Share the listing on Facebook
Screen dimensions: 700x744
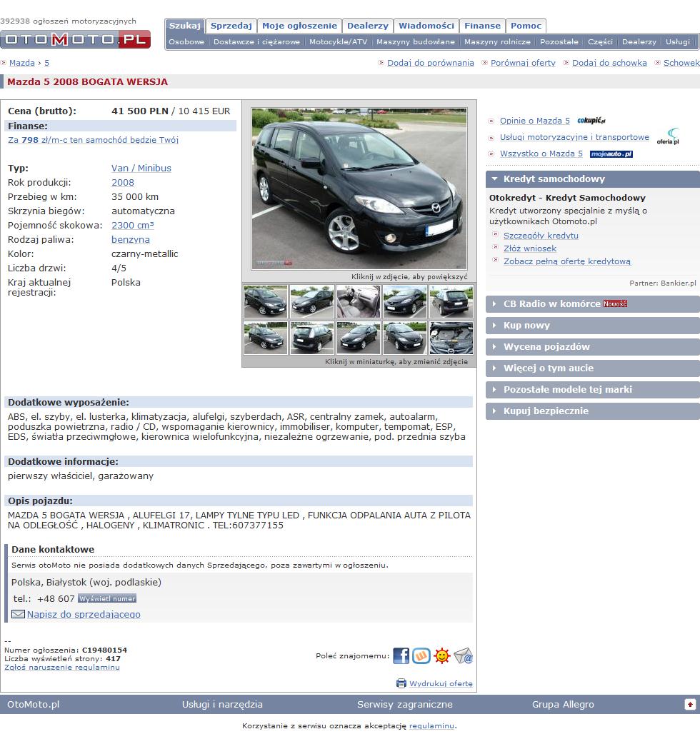click(401, 655)
